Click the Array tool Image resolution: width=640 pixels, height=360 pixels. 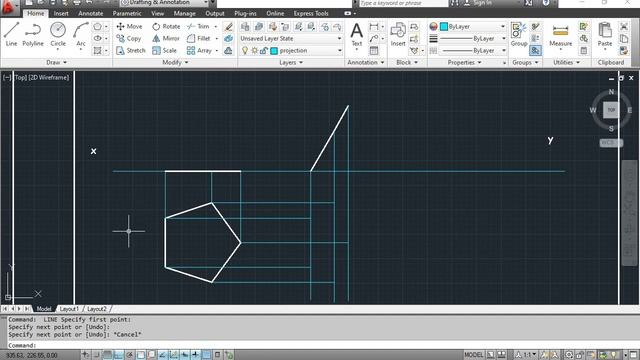[x=199, y=51]
